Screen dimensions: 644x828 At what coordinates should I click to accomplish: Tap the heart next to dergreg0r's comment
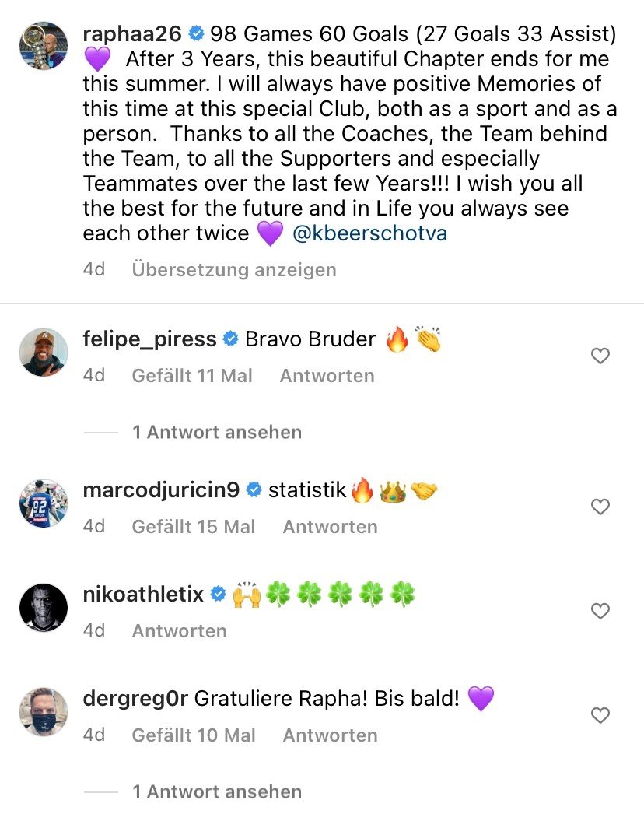click(600, 715)
